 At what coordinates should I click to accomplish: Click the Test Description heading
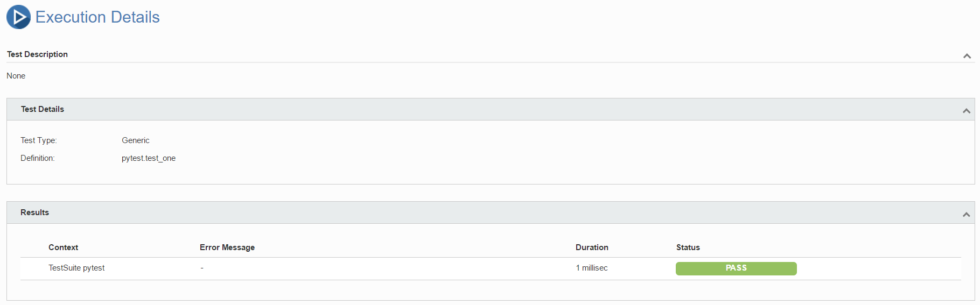(37, 54)
